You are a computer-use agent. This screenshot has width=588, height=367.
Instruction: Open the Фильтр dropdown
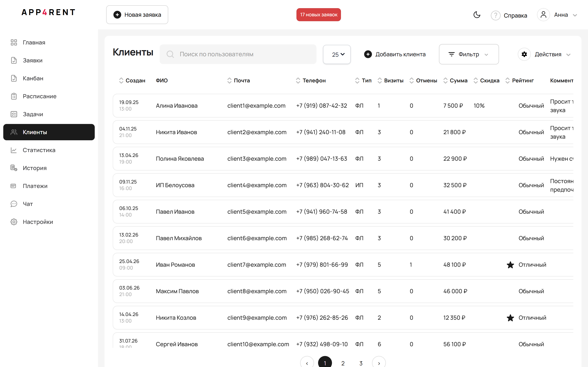[469, 54]
